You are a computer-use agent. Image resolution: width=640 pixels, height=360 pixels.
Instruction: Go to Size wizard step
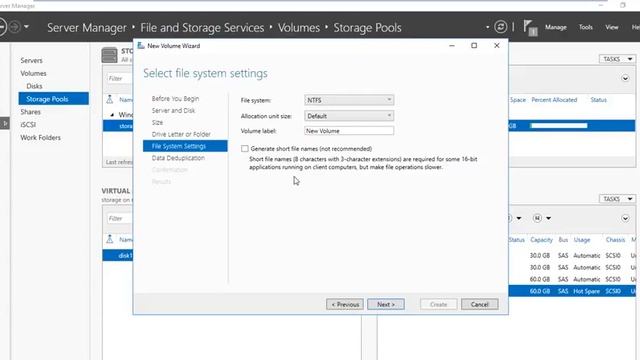click(x=157, y=122)
